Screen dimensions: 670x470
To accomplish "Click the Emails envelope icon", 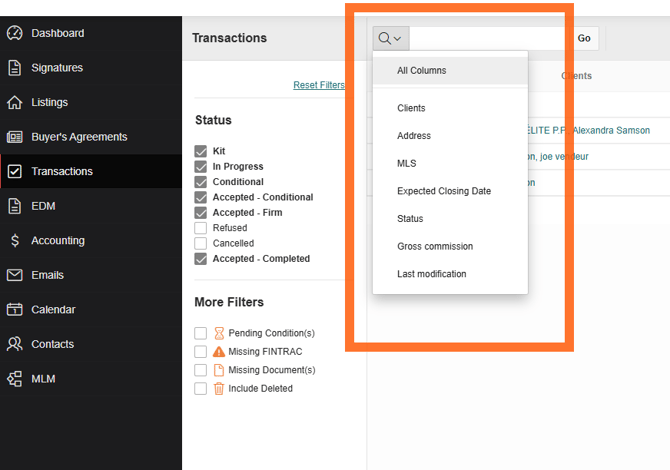I will pyautogui.click(x=14, y=275).
